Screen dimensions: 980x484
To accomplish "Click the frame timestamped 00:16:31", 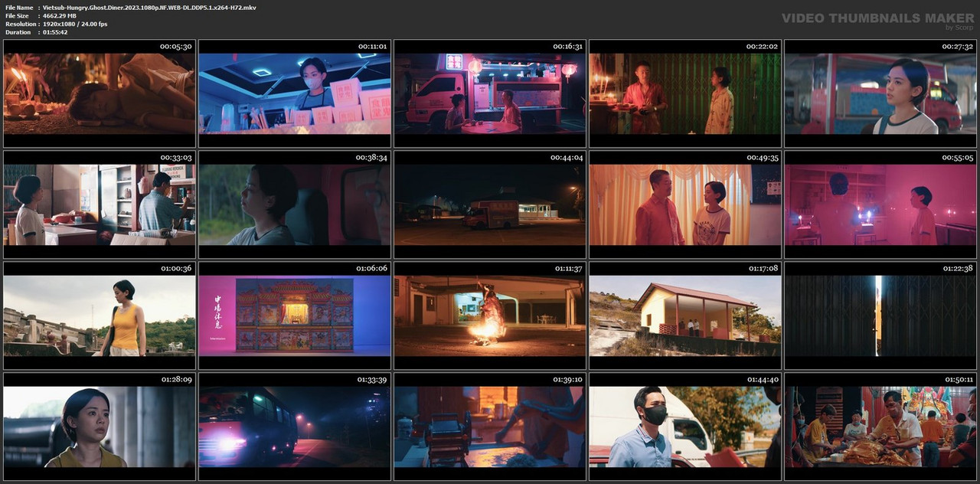I will coord(490,93).
